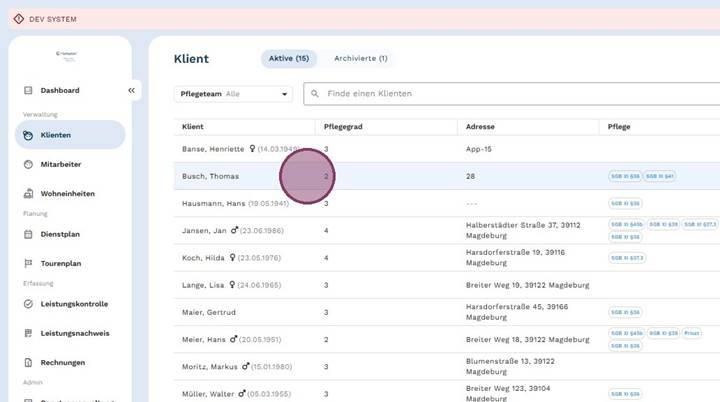Click the Leistungsnachweis document icon
Image resolution: width=720 pixels, height=402 pixels.
28,333
